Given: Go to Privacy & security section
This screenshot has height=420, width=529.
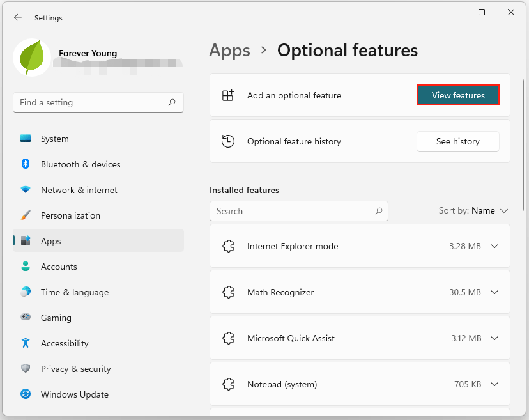Looking at the screenshot, I should point(75,369).
